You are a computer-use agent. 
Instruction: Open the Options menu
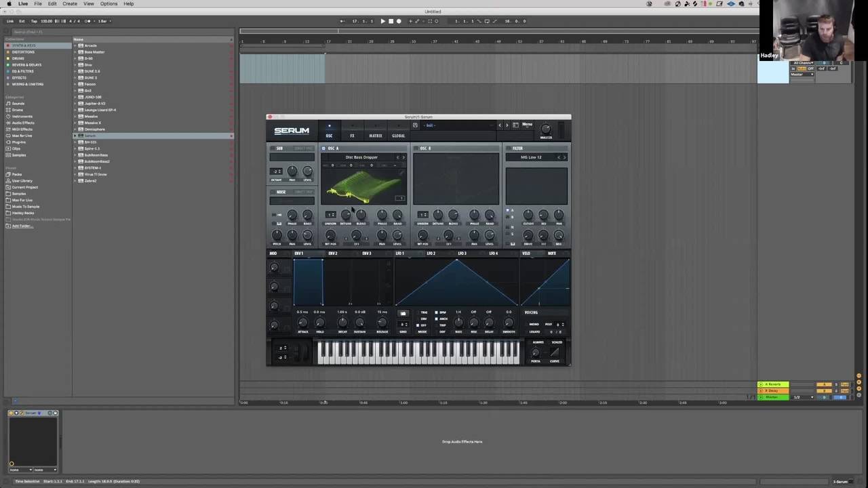[x=108, y=3]
